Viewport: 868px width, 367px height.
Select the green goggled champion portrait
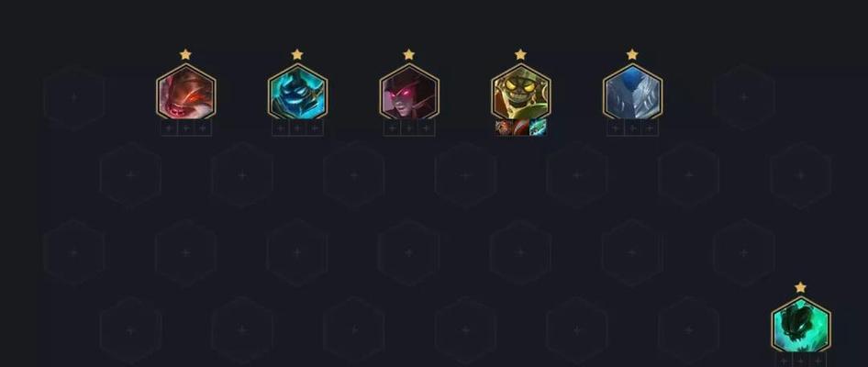click(x=521, y=92)
